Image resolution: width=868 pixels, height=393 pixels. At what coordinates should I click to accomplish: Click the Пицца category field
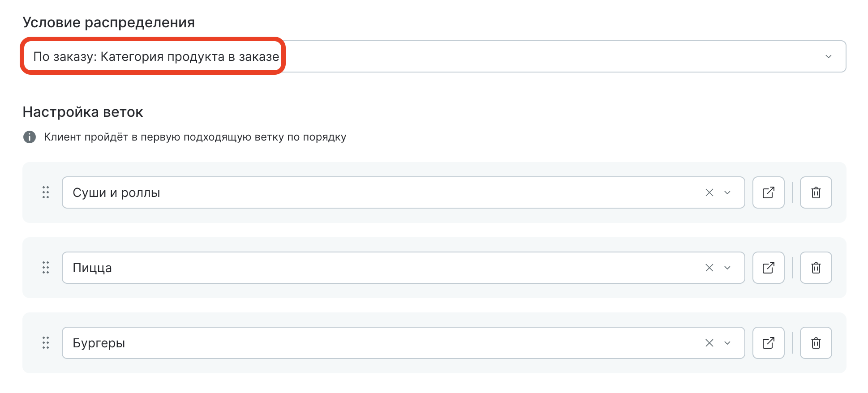[358, 268]
